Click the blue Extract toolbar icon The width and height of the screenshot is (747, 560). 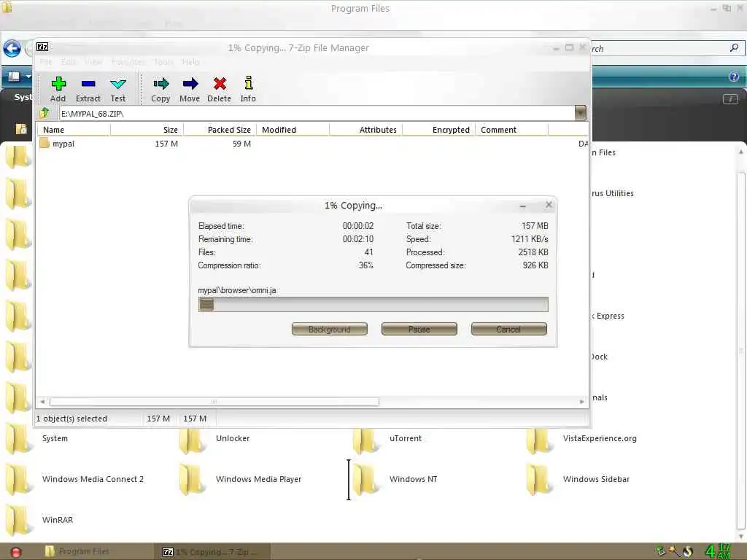pos(88,84)
